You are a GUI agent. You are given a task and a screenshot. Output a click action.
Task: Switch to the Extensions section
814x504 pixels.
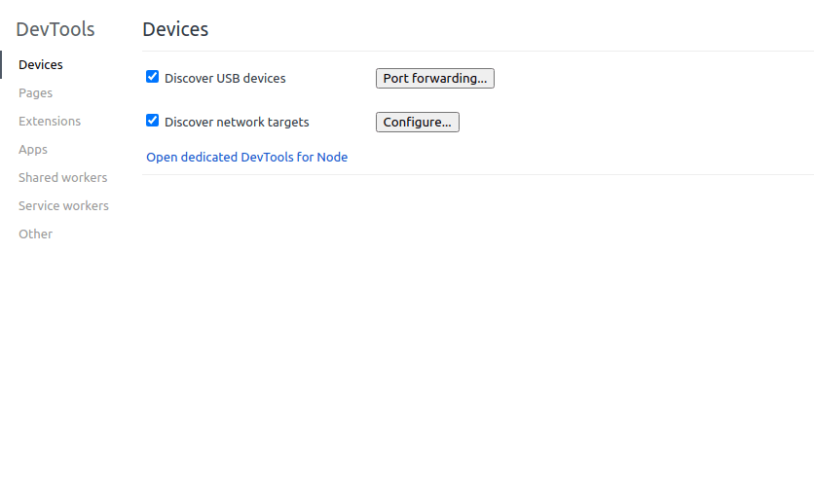50,121
